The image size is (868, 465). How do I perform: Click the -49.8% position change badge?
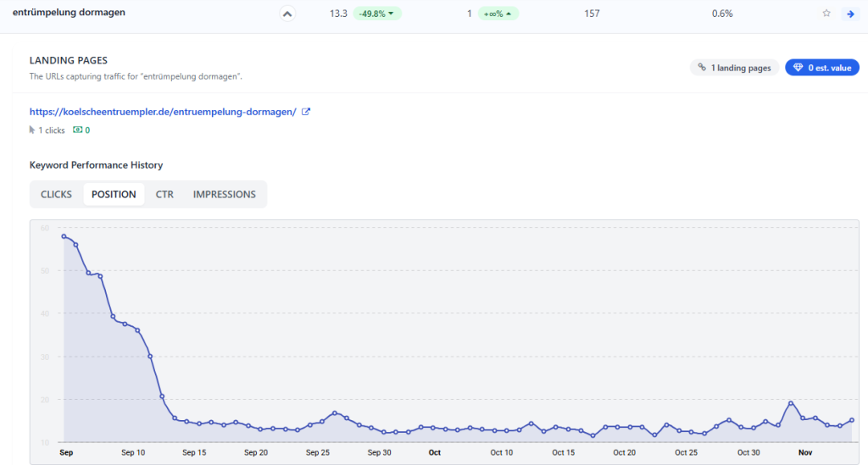[377, 14]
